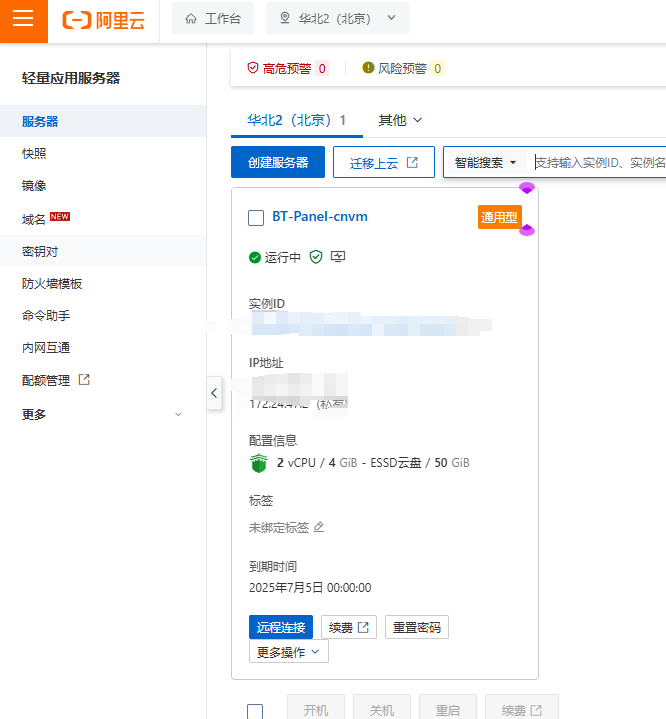Click the 未绑定标签 text

coord(279,528)
